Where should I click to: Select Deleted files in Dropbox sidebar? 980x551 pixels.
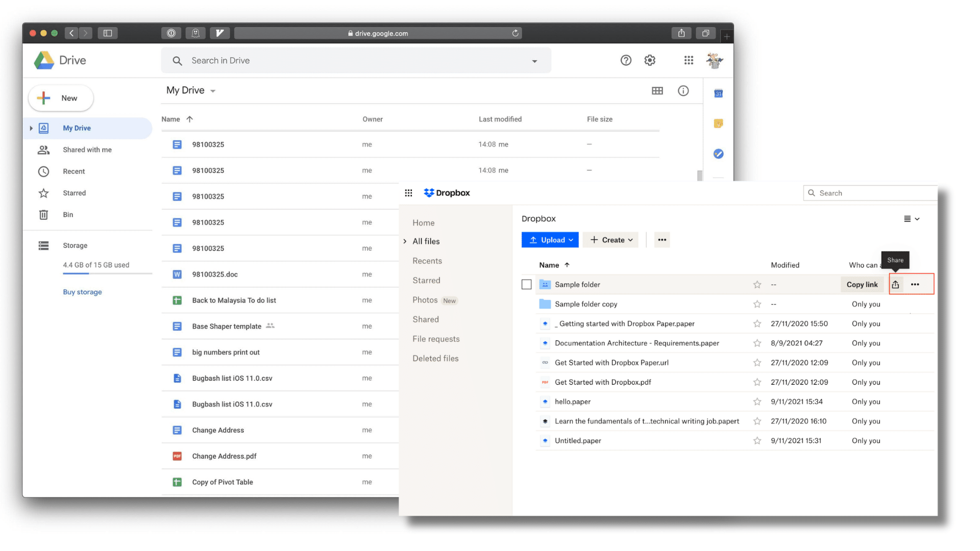435,358
